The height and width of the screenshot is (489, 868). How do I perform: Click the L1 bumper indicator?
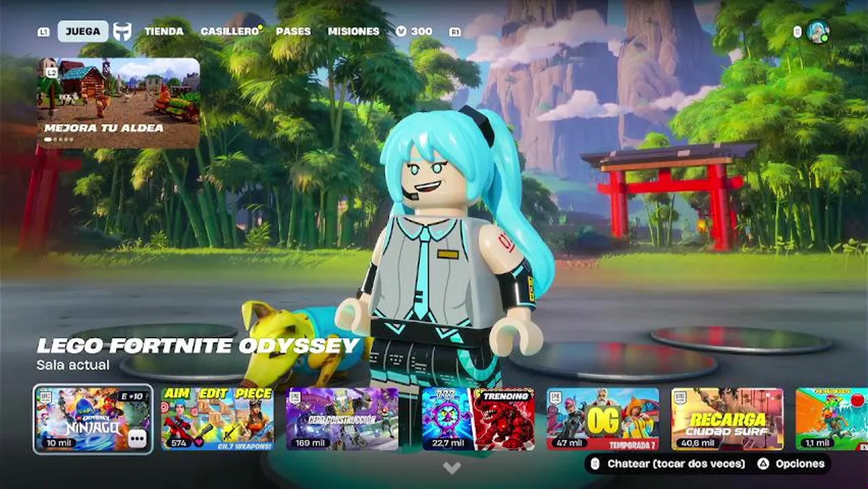tap(43, 32)
